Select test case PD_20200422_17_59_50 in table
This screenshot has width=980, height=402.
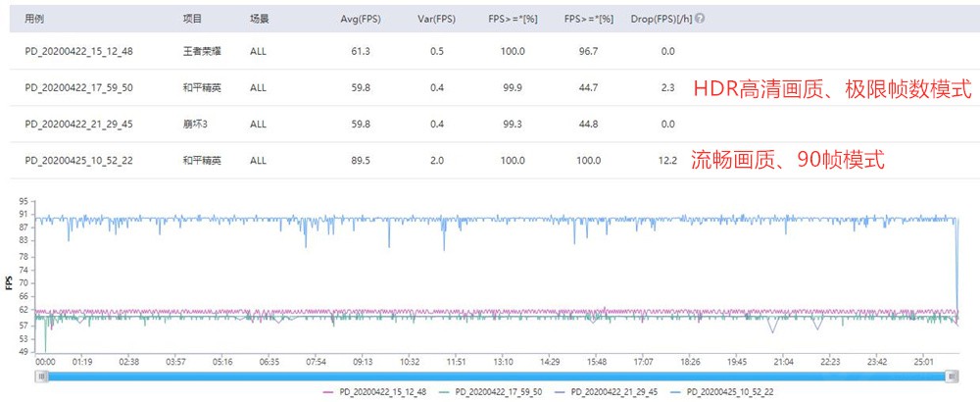tap(78, 87)
